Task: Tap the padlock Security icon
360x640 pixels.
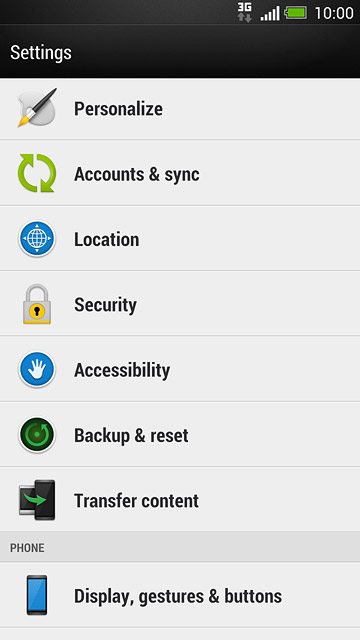Action: (37, 304)
